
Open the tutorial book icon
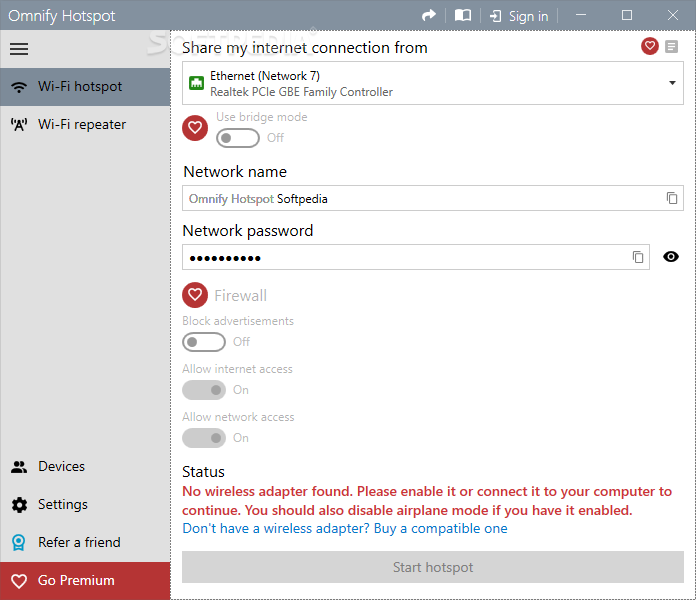coord(463,16)
